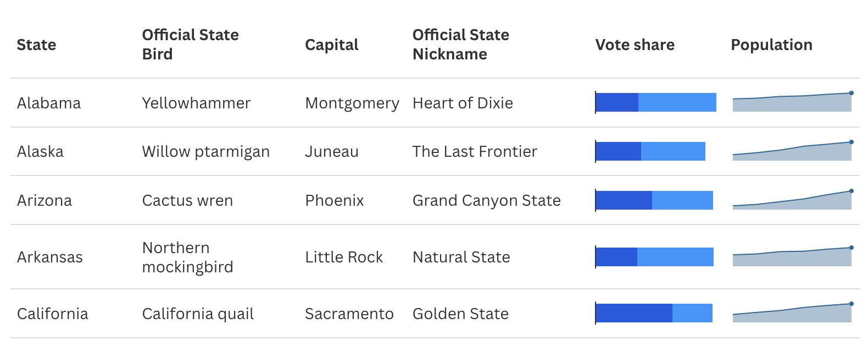
Task: Select the Official State Bird column header
Action: 190,45
